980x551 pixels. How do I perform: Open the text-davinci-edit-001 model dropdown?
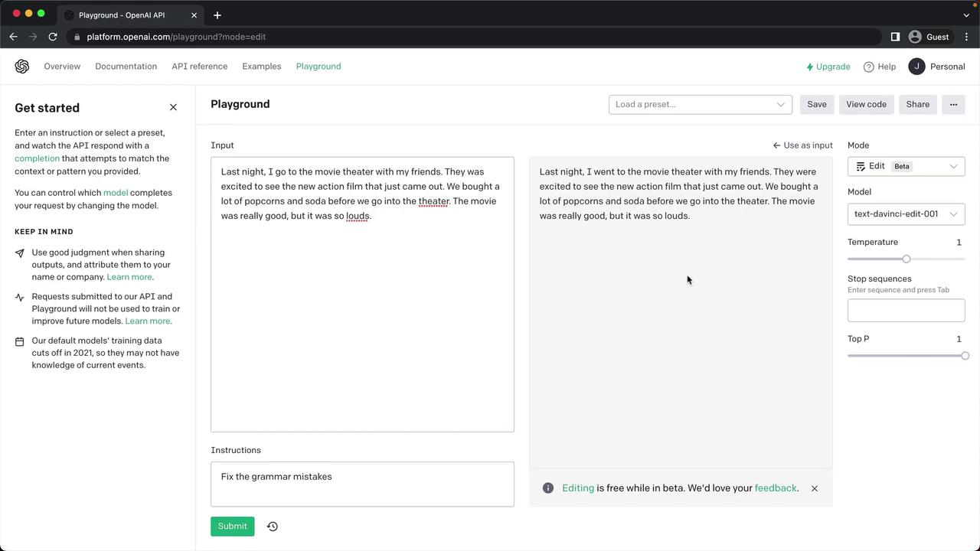[906, 214]
